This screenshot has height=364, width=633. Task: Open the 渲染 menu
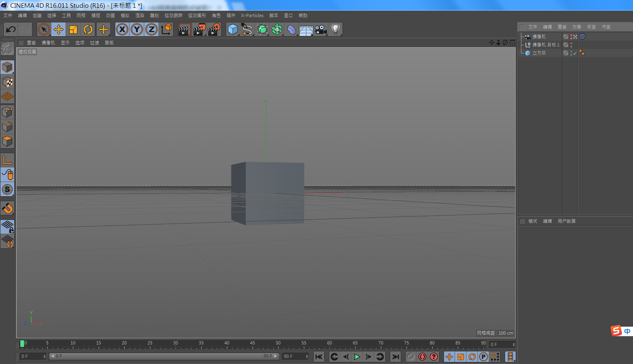(140, 15)
